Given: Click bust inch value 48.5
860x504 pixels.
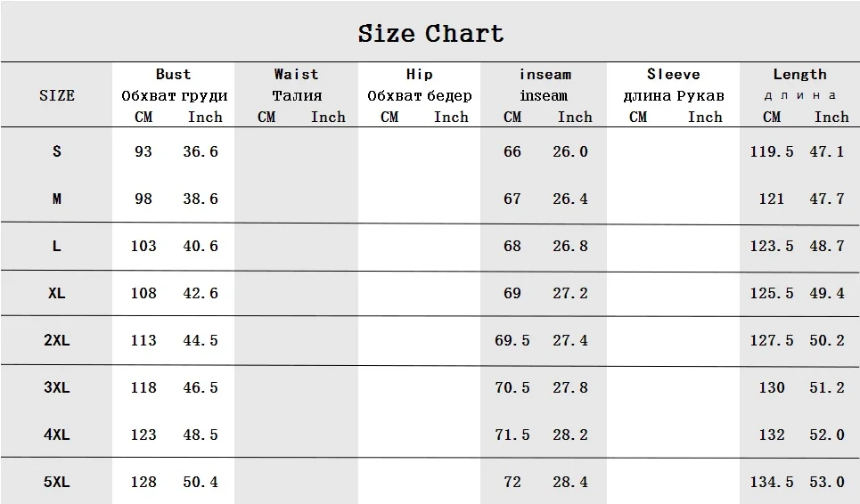Looking at the screenshot, I should coord(201,435).
